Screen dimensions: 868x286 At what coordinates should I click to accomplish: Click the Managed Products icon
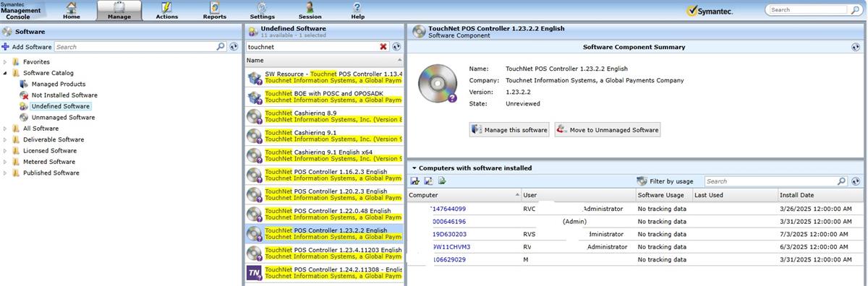pyautogui.click(x=24, y=84)
